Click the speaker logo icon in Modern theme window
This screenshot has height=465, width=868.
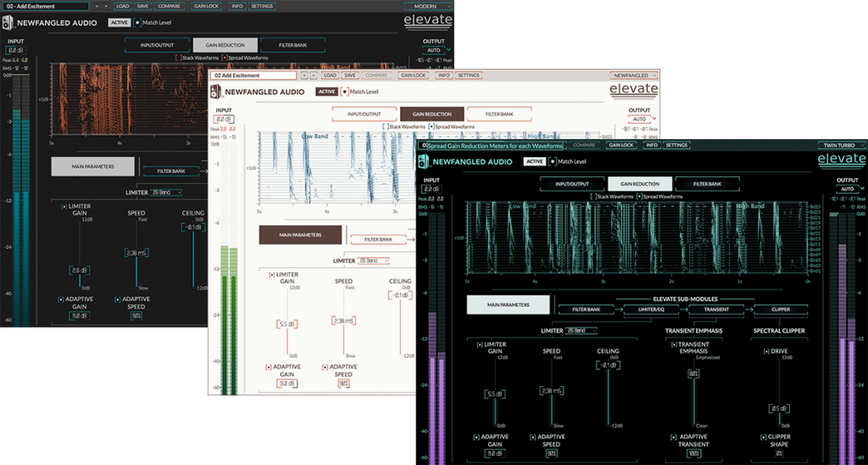[x=7, y=23]
